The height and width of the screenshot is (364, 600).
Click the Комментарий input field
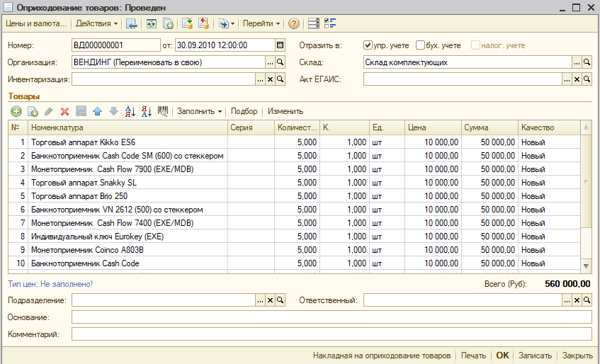coord(332,334)
